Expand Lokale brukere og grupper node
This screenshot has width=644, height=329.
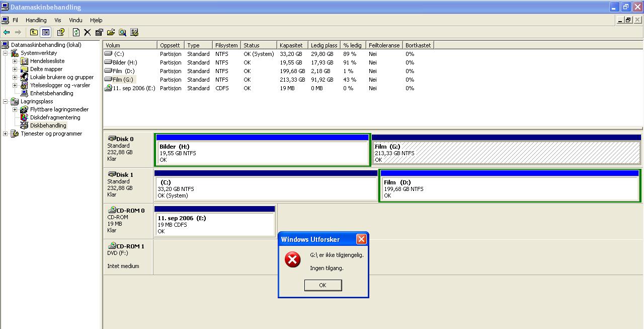click(15, 77)
